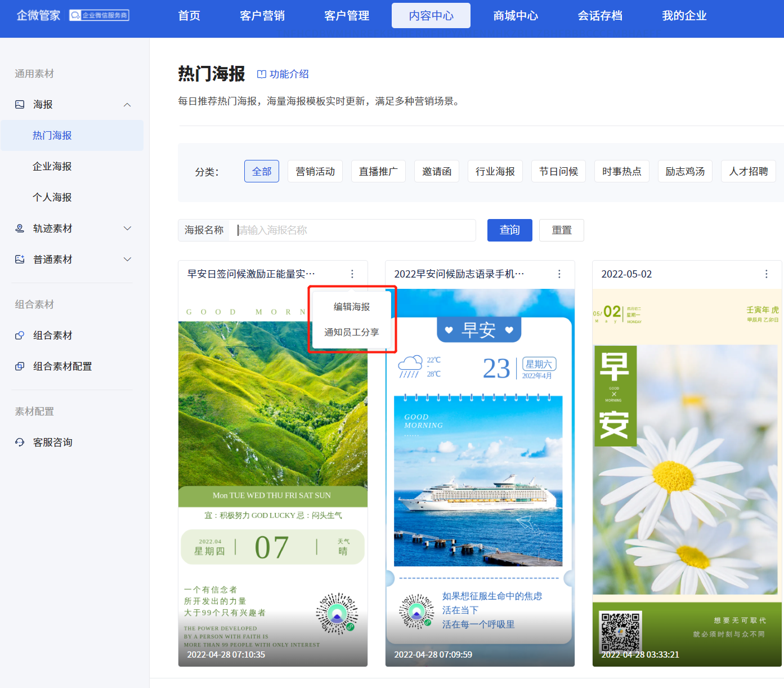Click mini-program code on 早安日签 poster
Image resolution: width=784 pixels, height=688 pixels.
click(337, 614)
